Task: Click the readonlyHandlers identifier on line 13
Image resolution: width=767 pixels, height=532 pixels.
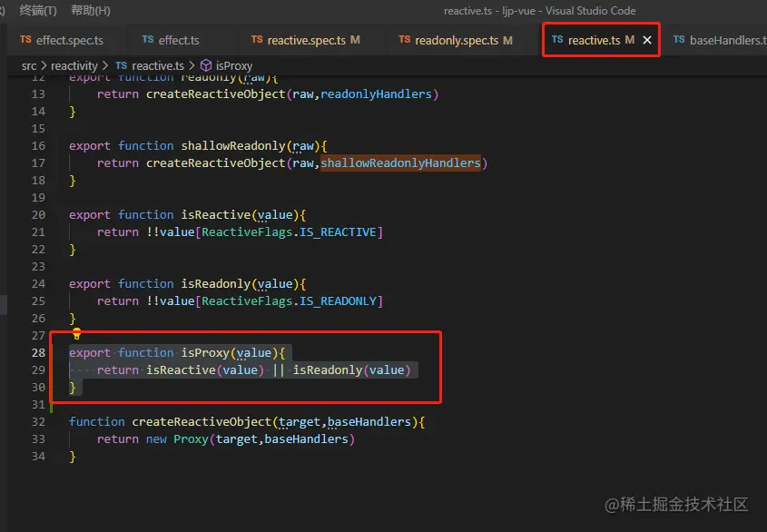Action: (376, 94)
